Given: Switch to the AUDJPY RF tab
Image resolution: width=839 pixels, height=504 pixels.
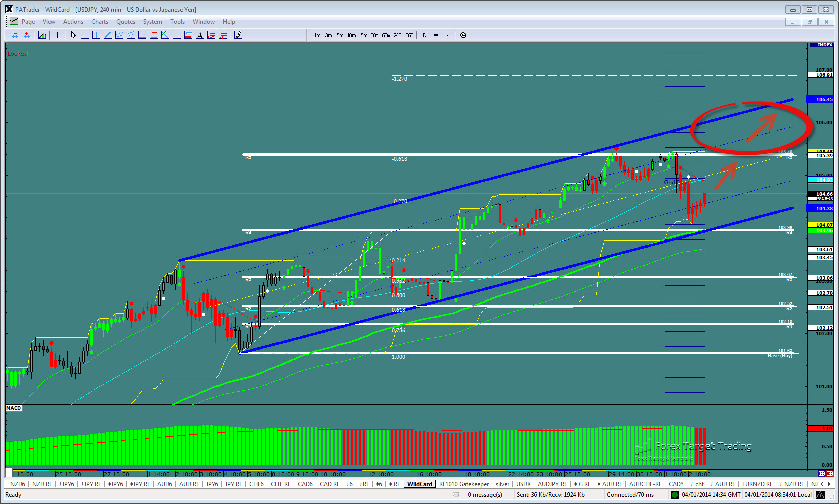Looking at the screenshot, I should tap(552, 484).
